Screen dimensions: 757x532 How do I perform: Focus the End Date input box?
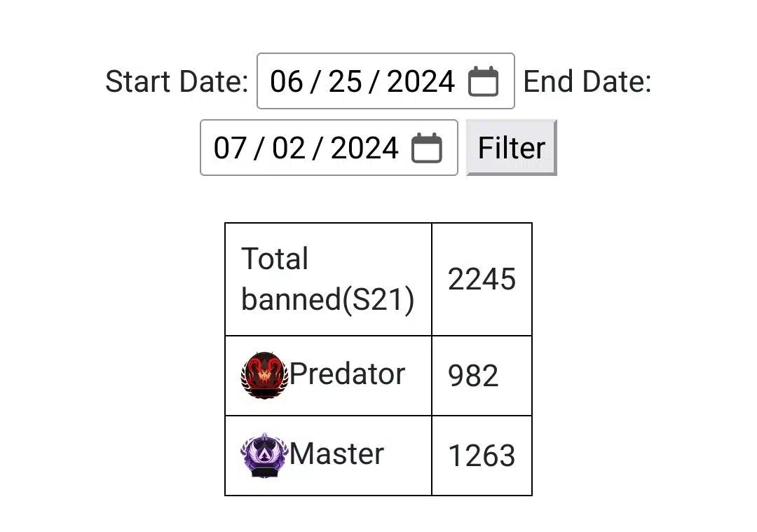(329, 148)
